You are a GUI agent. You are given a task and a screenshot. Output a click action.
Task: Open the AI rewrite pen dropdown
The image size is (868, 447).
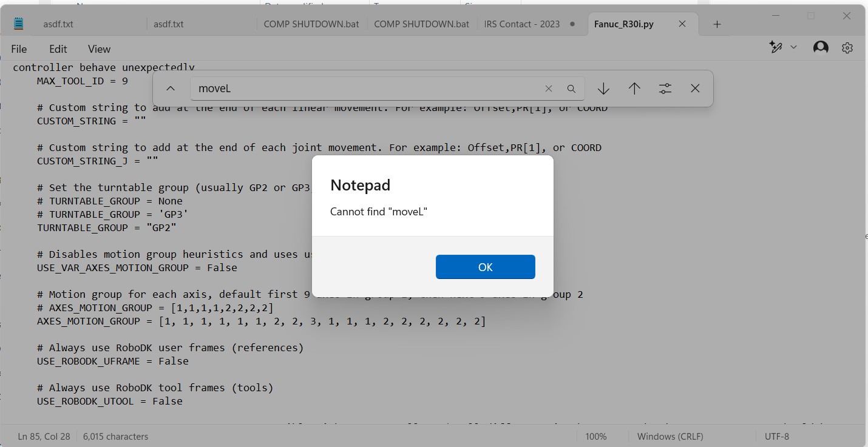click(782, 47)
